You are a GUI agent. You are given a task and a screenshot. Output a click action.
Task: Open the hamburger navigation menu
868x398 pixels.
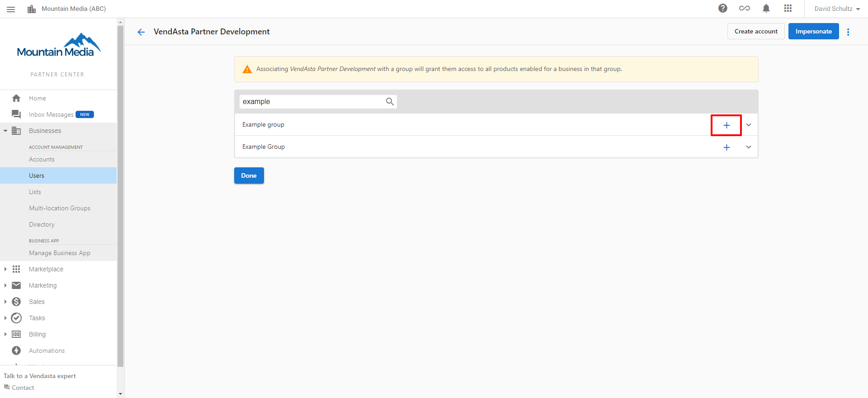11,9
